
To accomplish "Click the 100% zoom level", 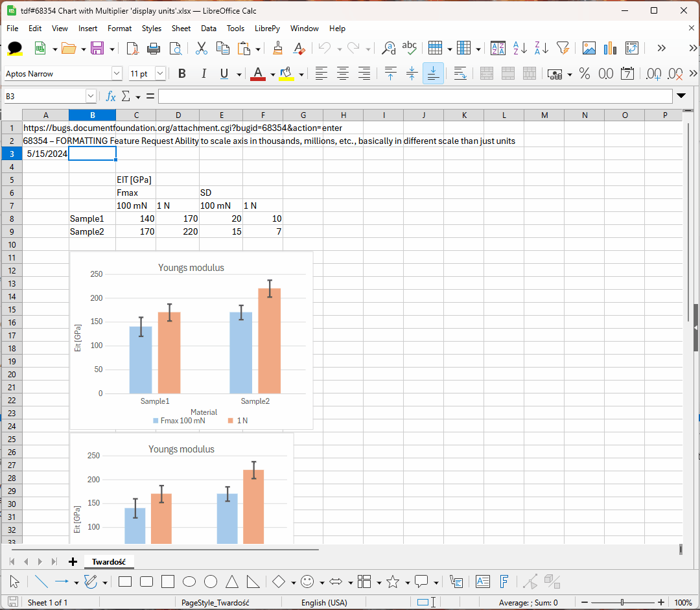I will [x=682, y=602].
